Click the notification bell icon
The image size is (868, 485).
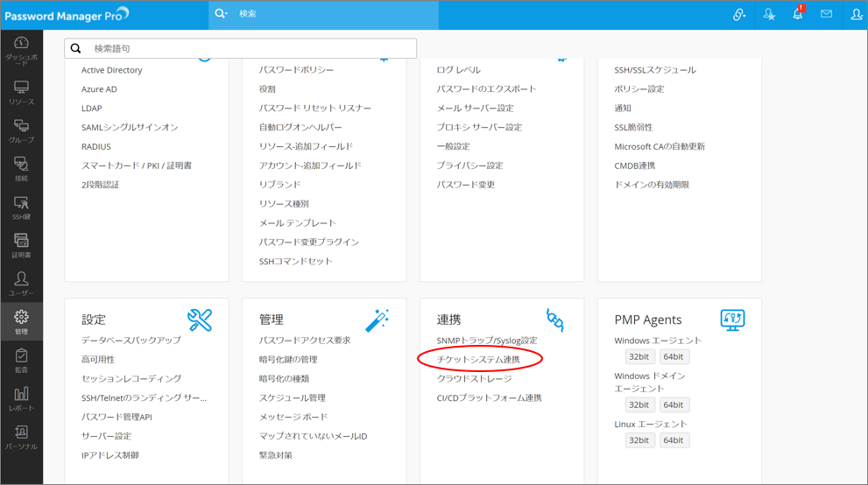(797, 15)
